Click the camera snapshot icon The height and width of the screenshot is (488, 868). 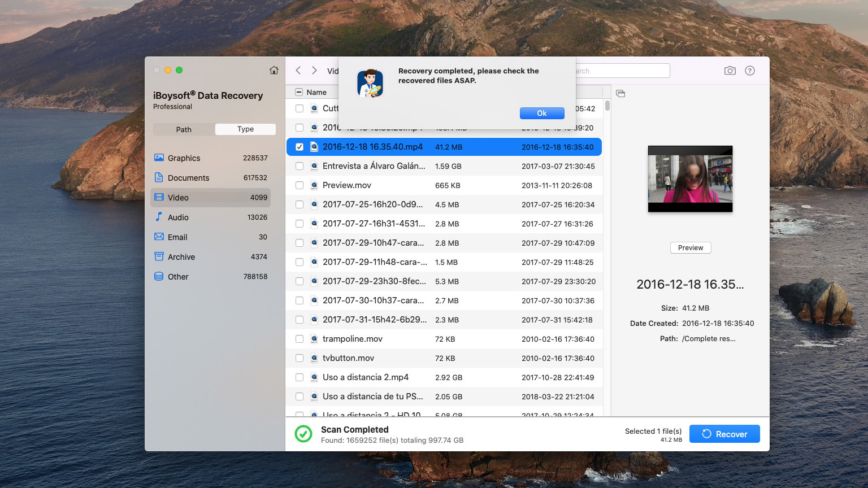[x=730, y=71]
